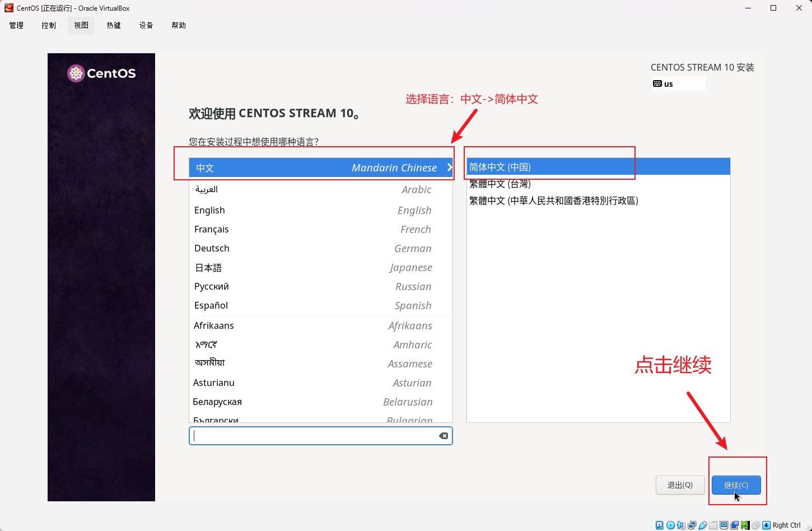Click the 继续(C) button
This screenshot has width=812, height=531.
coord(736,485)
